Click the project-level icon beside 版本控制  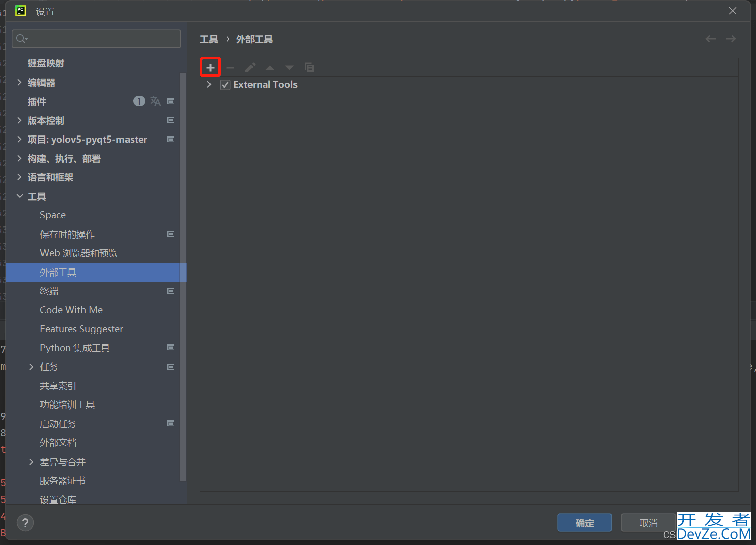click(171, 120)
